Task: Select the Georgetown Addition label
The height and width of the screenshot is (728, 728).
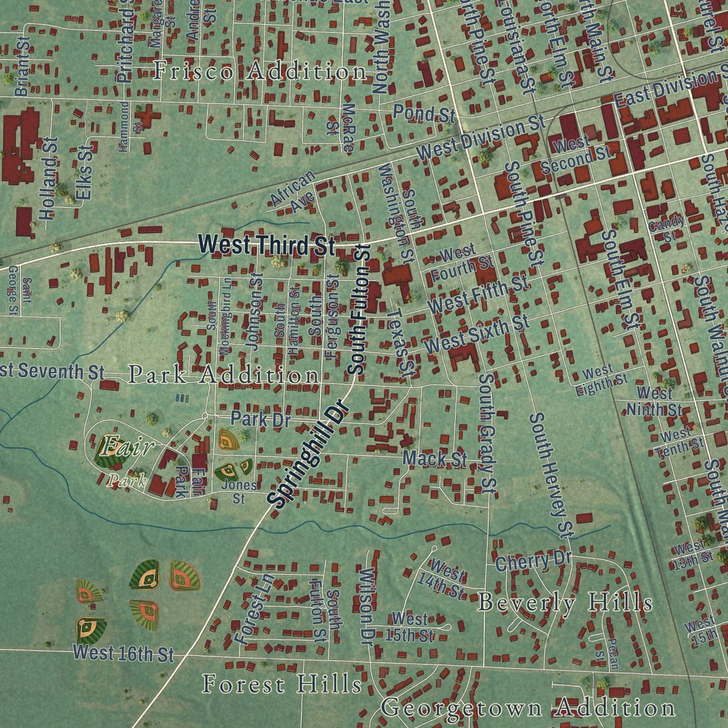Action: 528,707
